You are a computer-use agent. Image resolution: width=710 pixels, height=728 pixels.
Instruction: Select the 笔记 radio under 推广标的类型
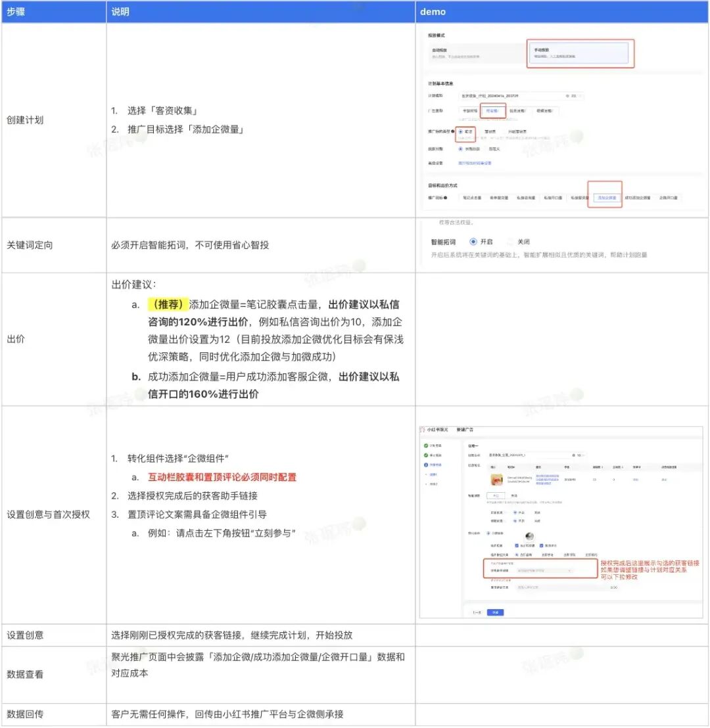pos(460,131)
